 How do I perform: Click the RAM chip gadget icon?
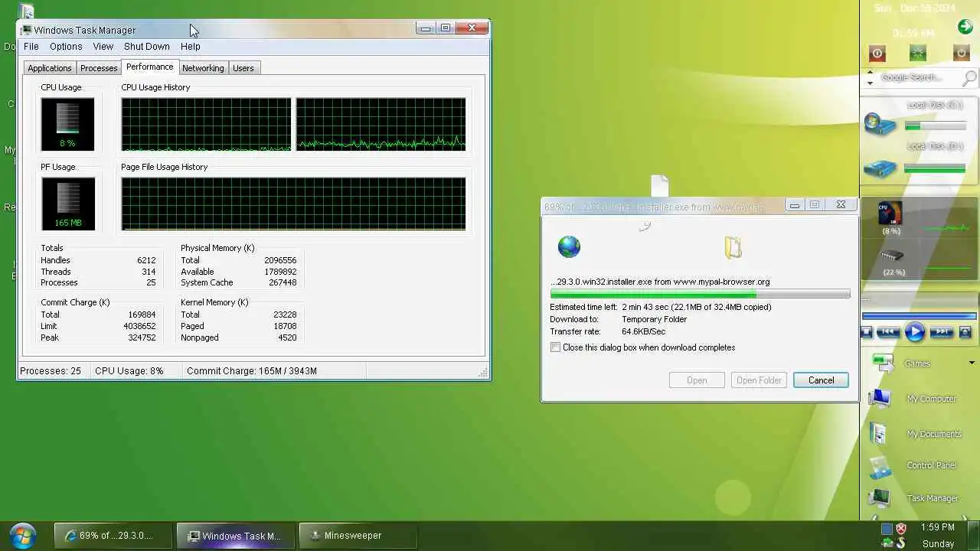pos(892,256)
